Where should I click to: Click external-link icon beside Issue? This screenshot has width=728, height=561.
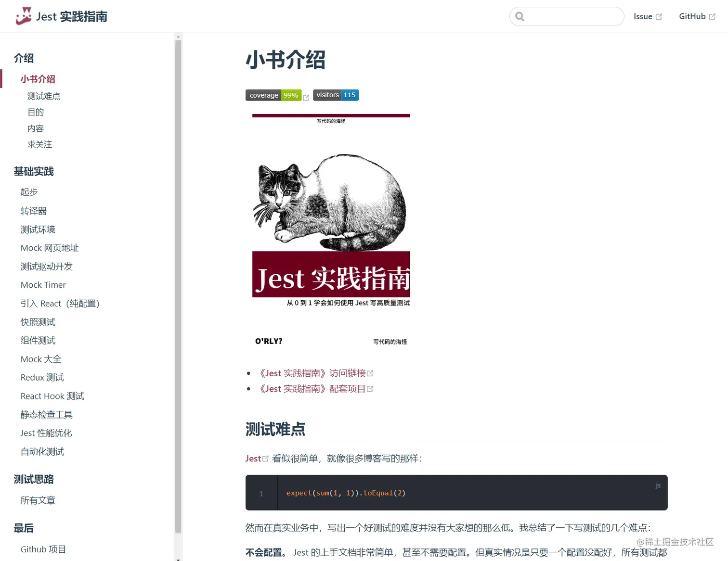pyautogui.click(x=659, y=17)
